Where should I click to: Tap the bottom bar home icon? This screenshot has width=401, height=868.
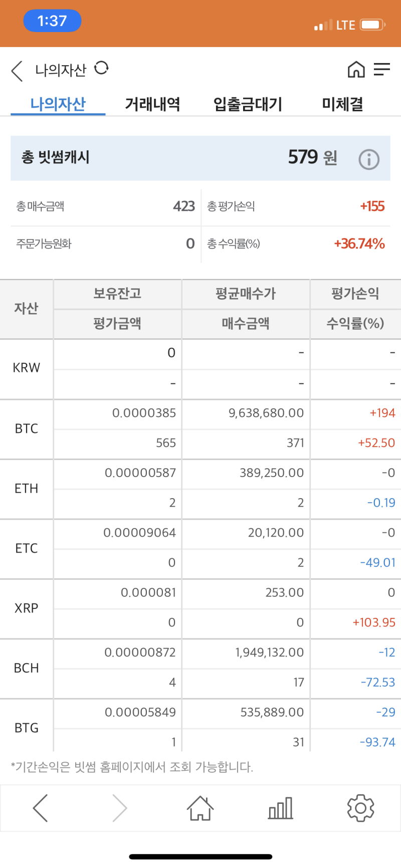click(x=200, y=808)
